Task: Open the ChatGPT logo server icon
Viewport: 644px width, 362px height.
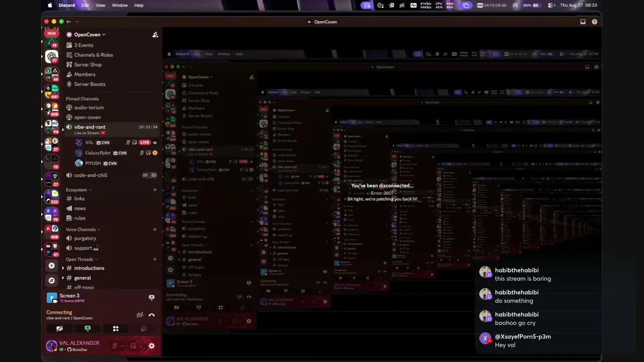Action: pyautogui.click(x=51, y=57)
